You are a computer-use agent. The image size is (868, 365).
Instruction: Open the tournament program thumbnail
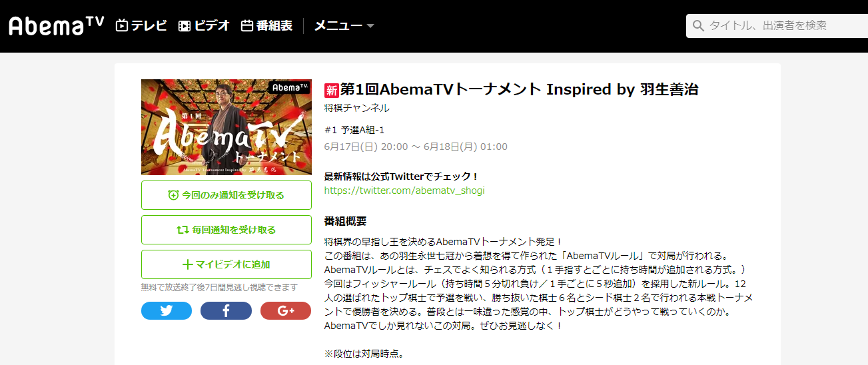(x=226, y=127)
